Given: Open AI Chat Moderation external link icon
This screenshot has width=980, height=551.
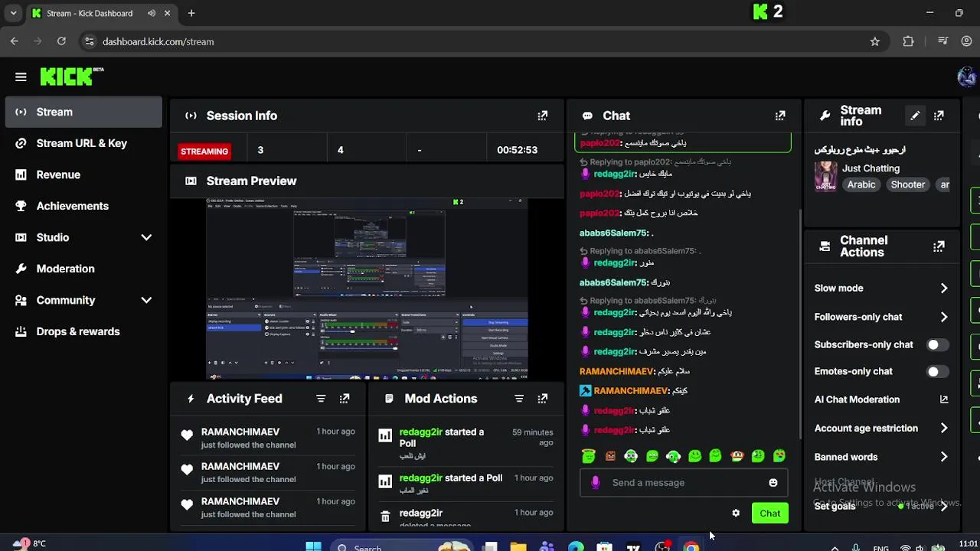Looking at the screenshot, I should tap(944, 399).
